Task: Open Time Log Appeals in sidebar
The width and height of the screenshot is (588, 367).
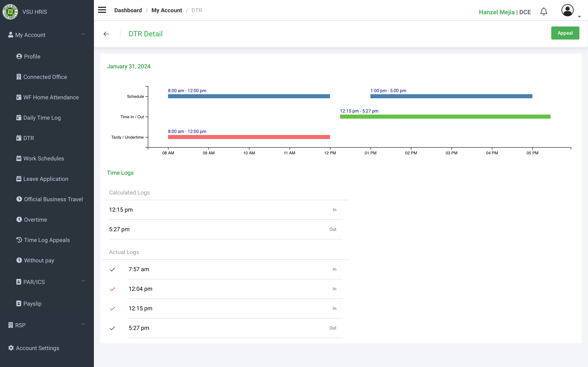Action: (47, 240)
